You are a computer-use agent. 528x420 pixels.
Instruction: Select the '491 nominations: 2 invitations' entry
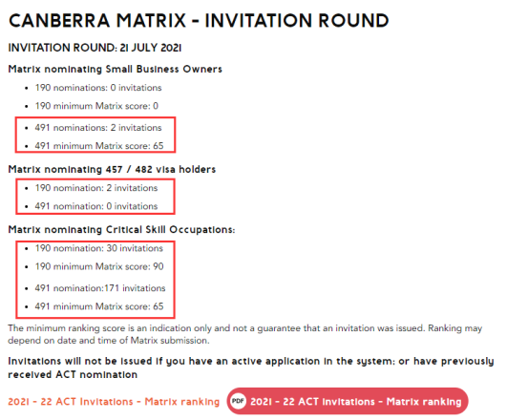click(x=98, y=128)
